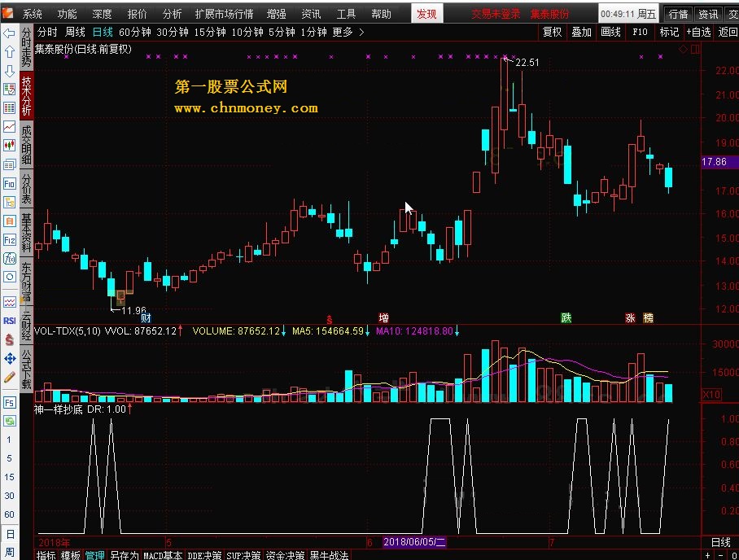The width and height of the screenshot is (739, 560).
Task: Select the candlestick chart icon in sidebar
Action: click(9, 145)
